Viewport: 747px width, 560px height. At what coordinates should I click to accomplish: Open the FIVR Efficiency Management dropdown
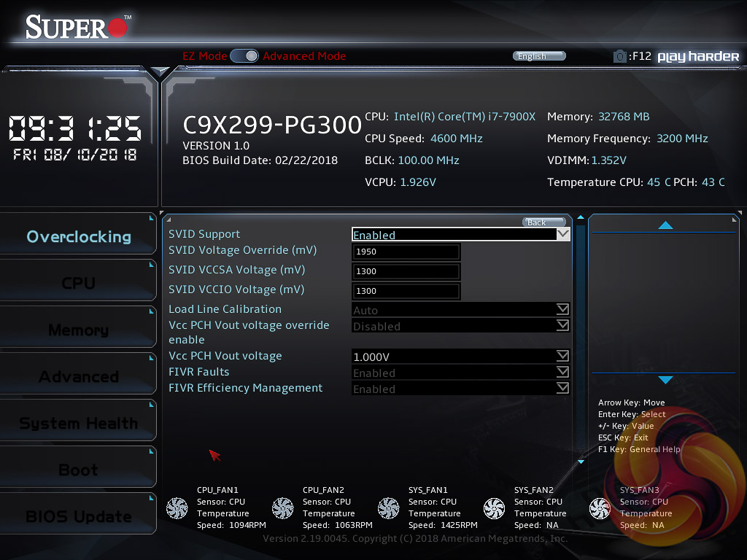click(x=461, y=389)
